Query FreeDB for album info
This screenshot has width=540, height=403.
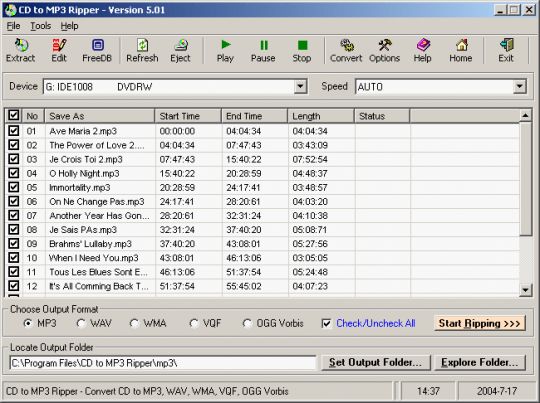pyautogui.click(x=97, y=51)
